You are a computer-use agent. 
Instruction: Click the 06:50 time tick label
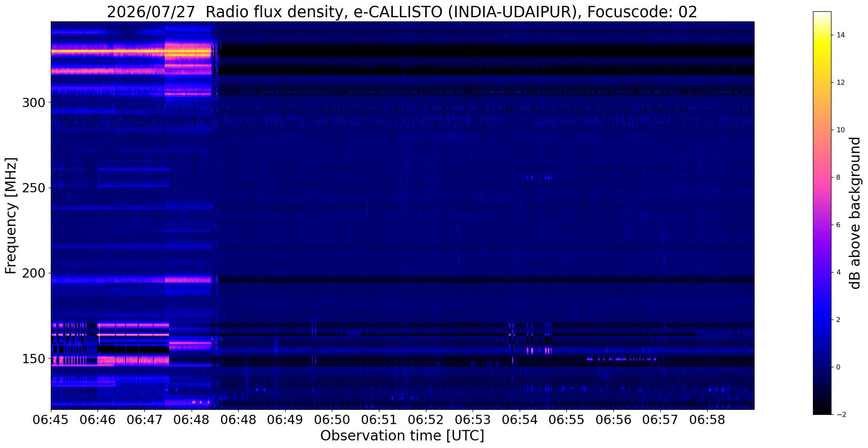(332, 420)
